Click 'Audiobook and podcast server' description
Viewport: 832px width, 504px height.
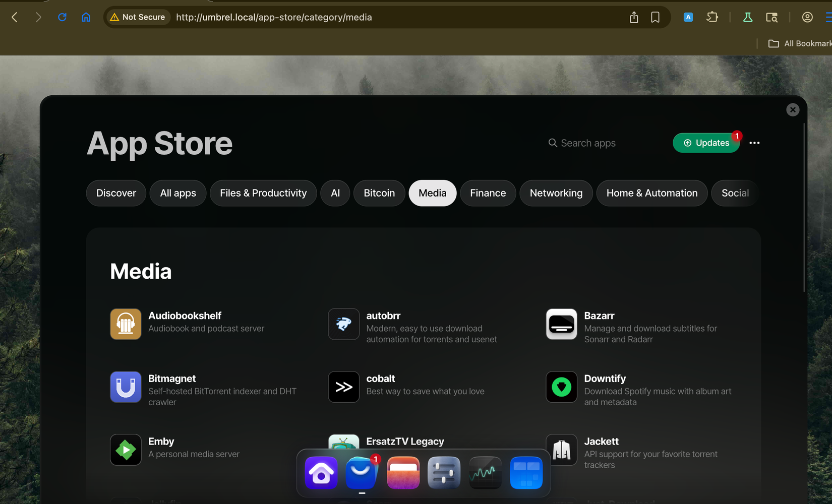coord(206,329)
